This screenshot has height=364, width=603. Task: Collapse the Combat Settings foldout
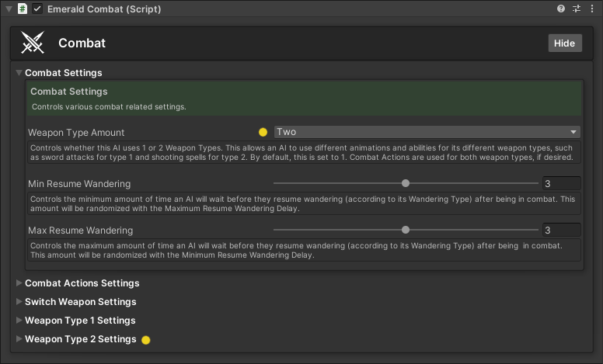point(19,73)
